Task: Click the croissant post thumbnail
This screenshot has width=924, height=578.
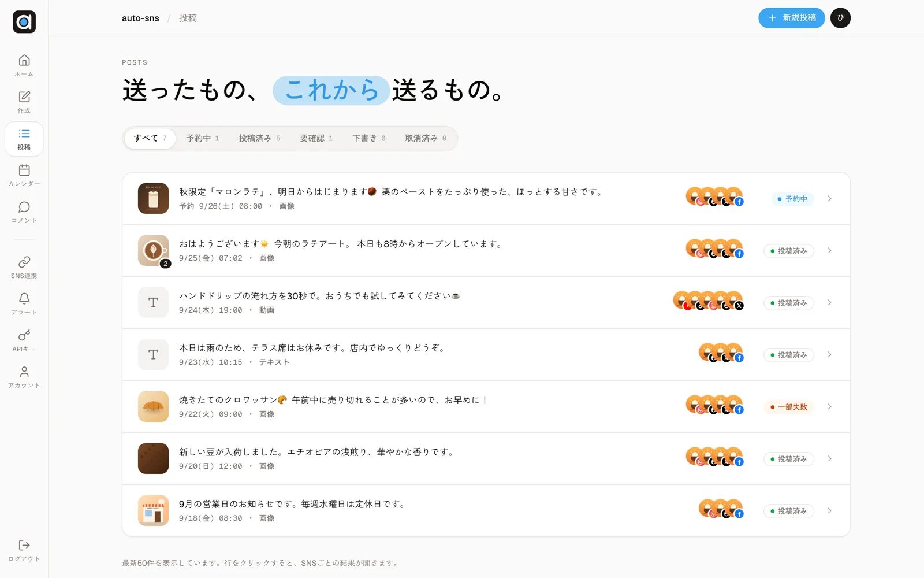Action: point(153,407)
